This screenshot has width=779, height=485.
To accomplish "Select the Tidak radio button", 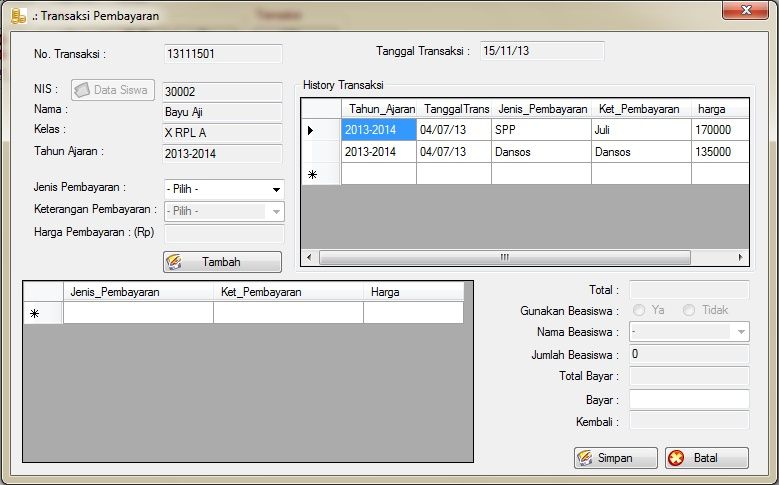I will tap(689, 310).
